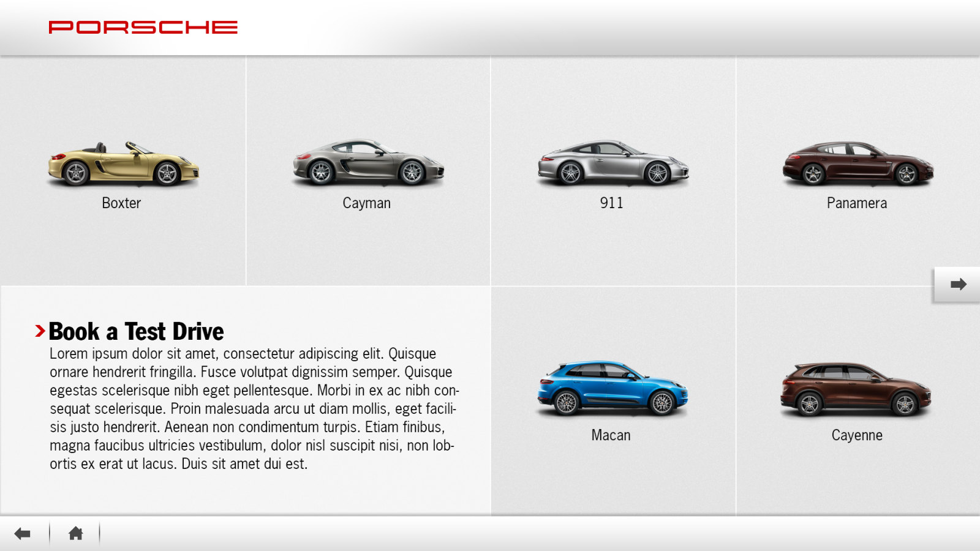Click the Cayenne model label
980x551 pixels.
pos(857,435)
